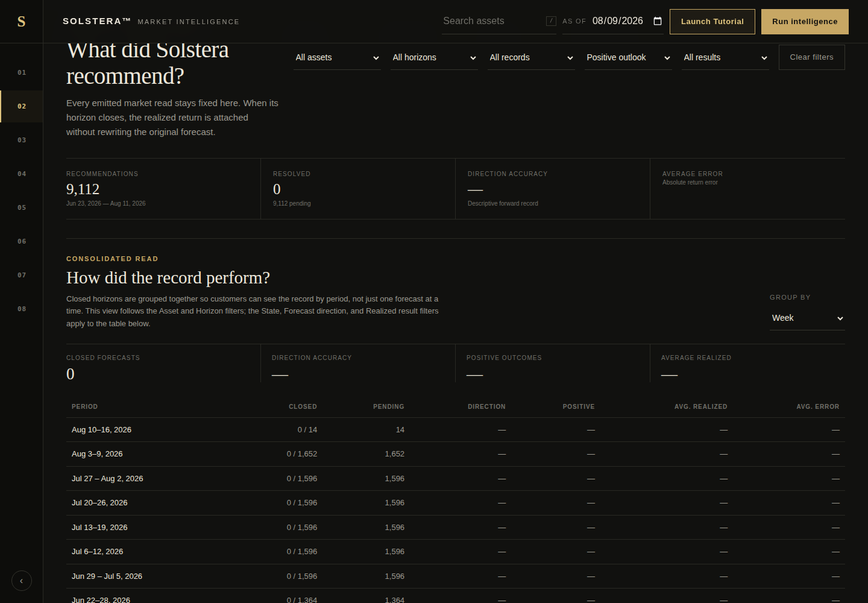Click the 0 / 14 closed value
This screenshot has height=603, width=868.
coord(307,430)
